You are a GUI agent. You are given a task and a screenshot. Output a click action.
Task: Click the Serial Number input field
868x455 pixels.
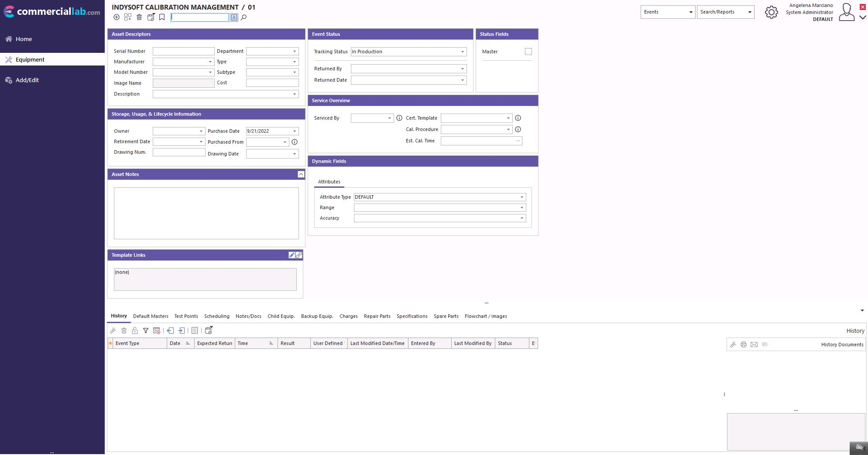pyautogui.click(x=183, y=52)
